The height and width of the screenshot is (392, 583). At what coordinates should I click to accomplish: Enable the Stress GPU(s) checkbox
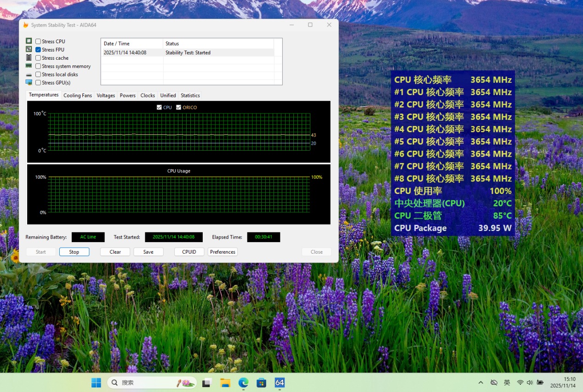click(38, 83)
